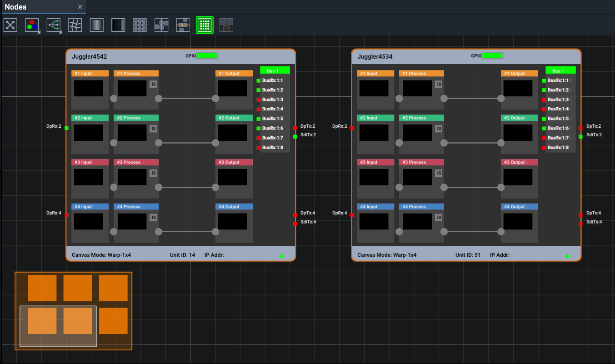This screenshot has width=615, height=364.
Task: Click the dark vertical bars toolbar icon
Action: click(x=118, y=25)
